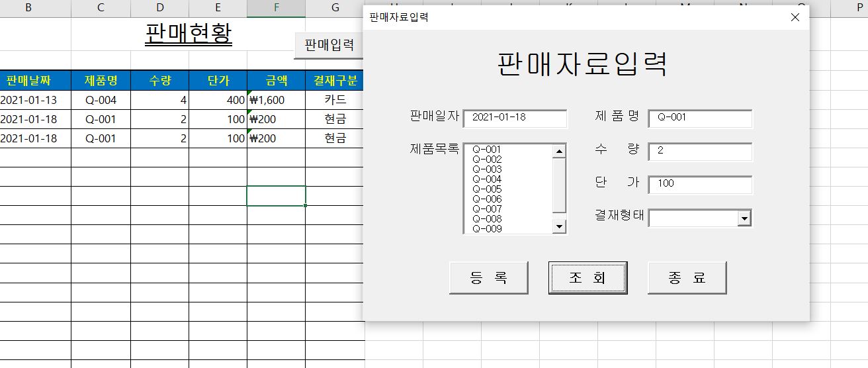Click the 단가 input field
Image resolution: width=868 pixels, height=368 pixels.
(x=700, y=184)
